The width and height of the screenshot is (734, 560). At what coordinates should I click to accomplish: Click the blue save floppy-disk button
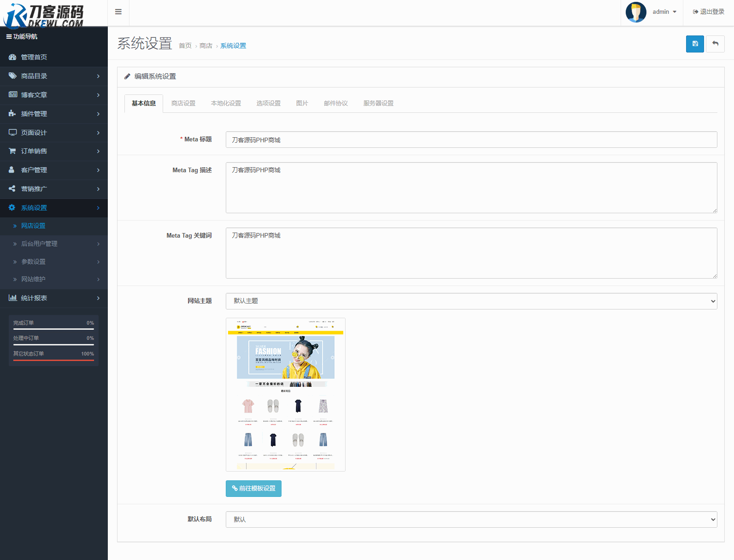click(695, 44)
